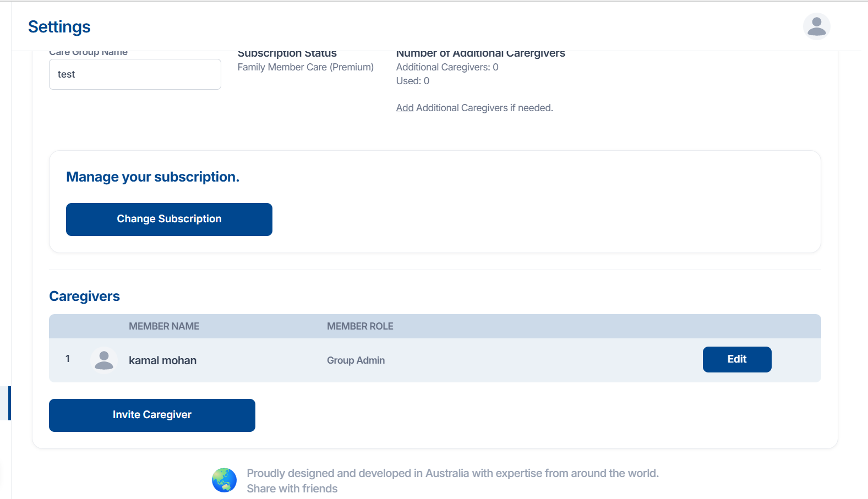Click the Settings page title
The height and width of the screenshot is (499, 868).
pyautogui.click(x=59, y=27)
